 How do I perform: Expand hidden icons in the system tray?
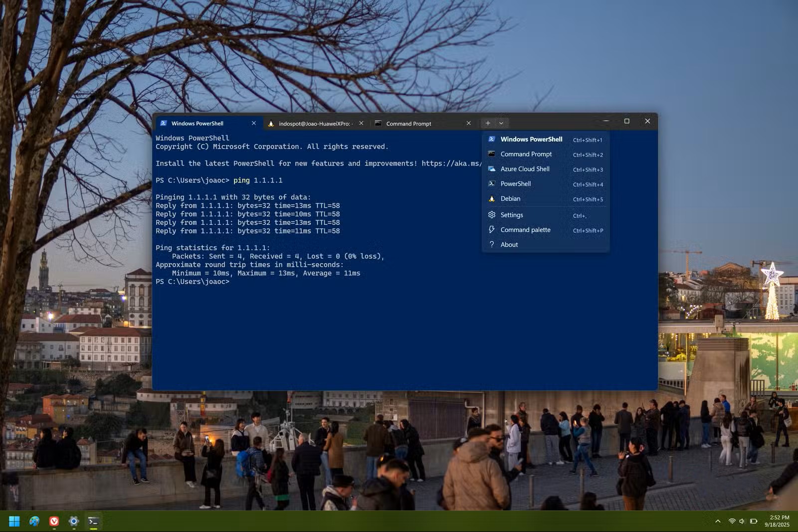click(717, 521)
